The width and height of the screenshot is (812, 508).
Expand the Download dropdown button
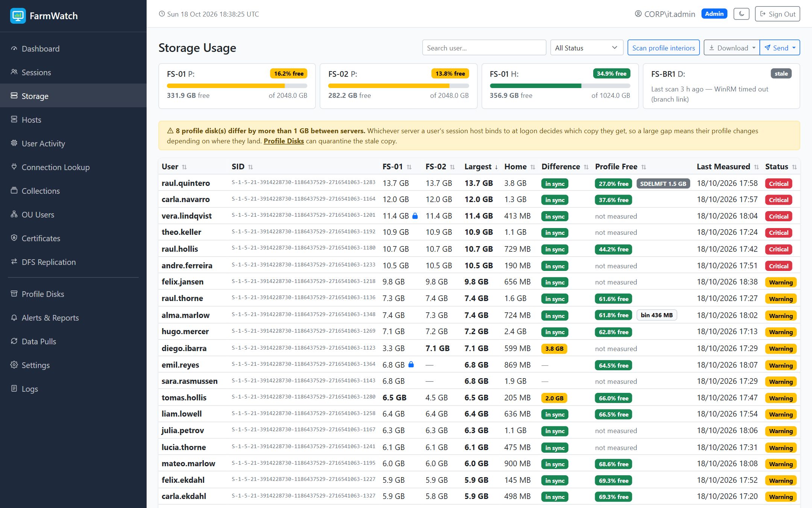(x=732, y=48)
